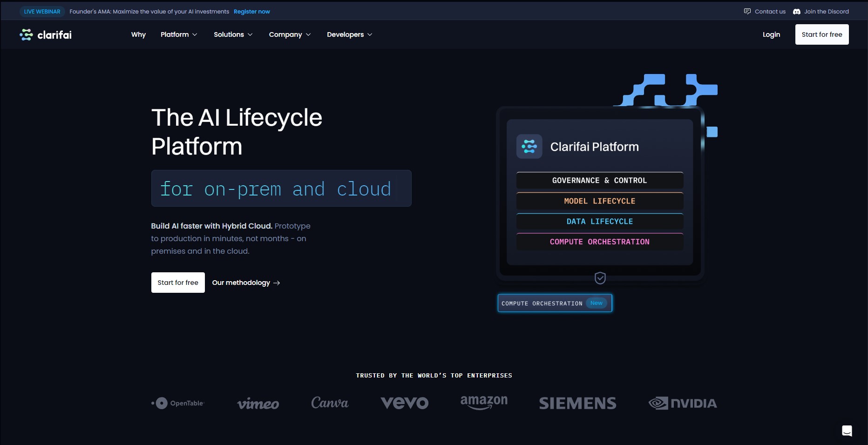Open the Developers menu
868x445 pixels.
[x=350, y=34]
